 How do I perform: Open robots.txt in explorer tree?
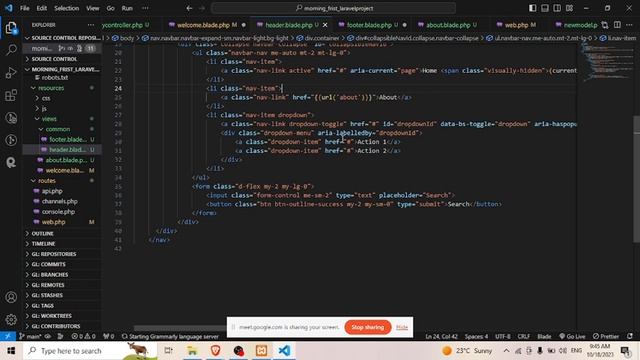pos(62,78)
